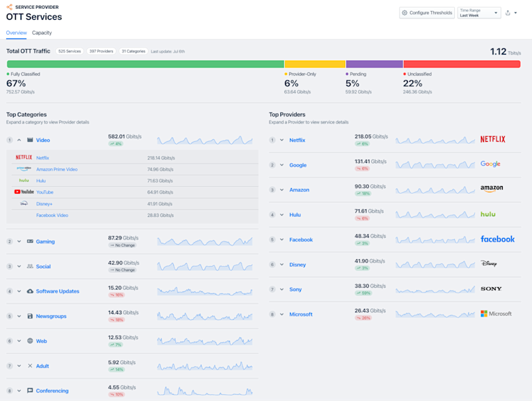Click the Gaming category controller icon
Viewport: 532px width, 401px height.
pyautogui.click(x=30, y=241)
